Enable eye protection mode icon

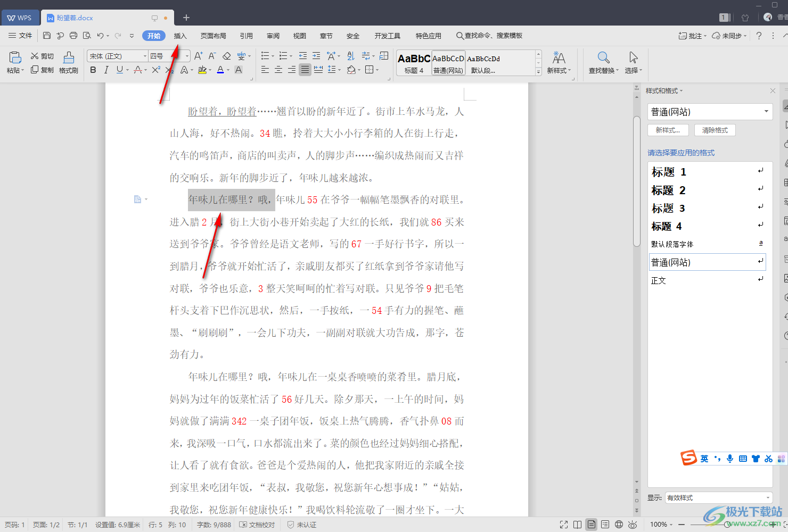(x=633, y=525)
